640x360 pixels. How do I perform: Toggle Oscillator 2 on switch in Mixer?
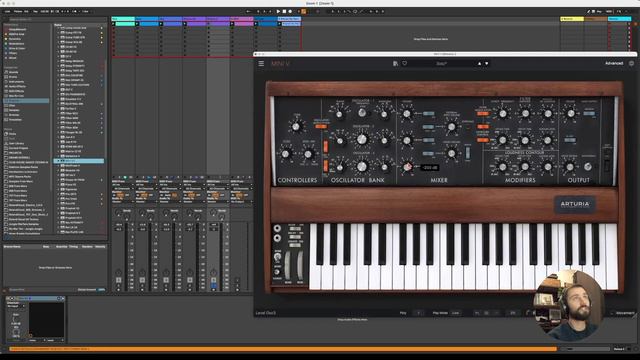point(428,140)
